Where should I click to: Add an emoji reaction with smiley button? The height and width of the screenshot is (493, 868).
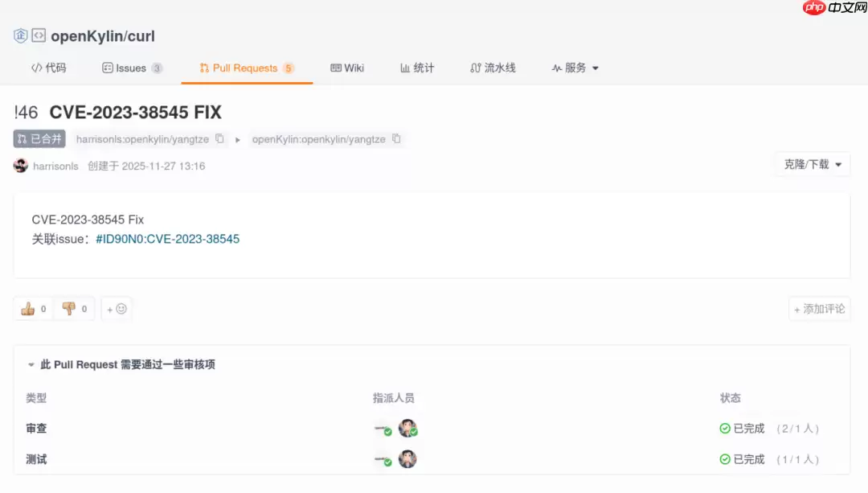pyautogui.click(x=117, y=309)
